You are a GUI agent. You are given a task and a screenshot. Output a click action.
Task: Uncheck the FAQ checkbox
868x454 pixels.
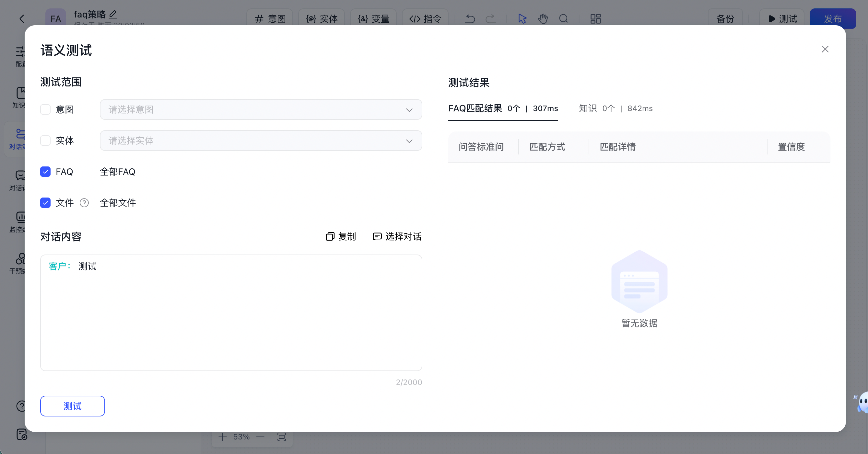[45, 172]
